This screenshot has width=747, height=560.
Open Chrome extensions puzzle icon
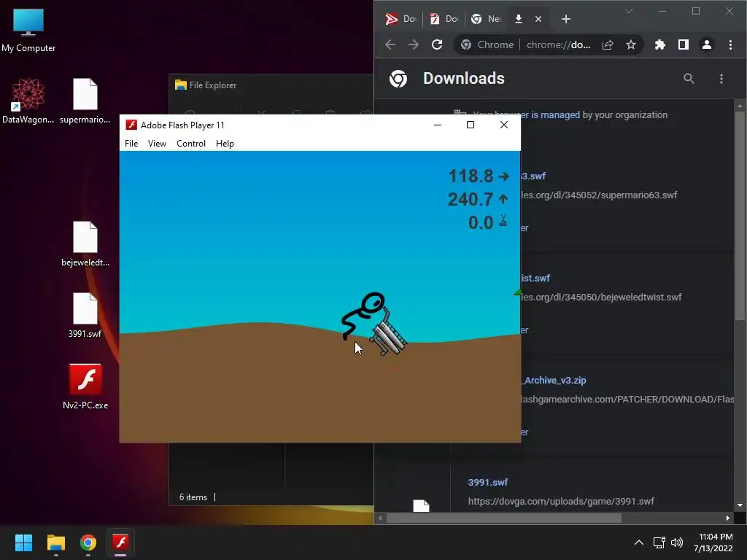point(659,44)
